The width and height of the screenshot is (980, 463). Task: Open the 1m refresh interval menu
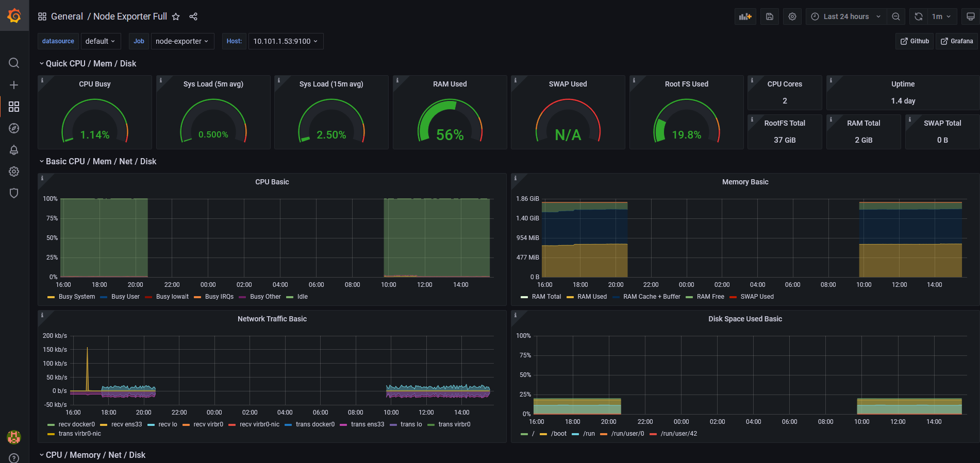pyautogui.click(x=941, y=16)
